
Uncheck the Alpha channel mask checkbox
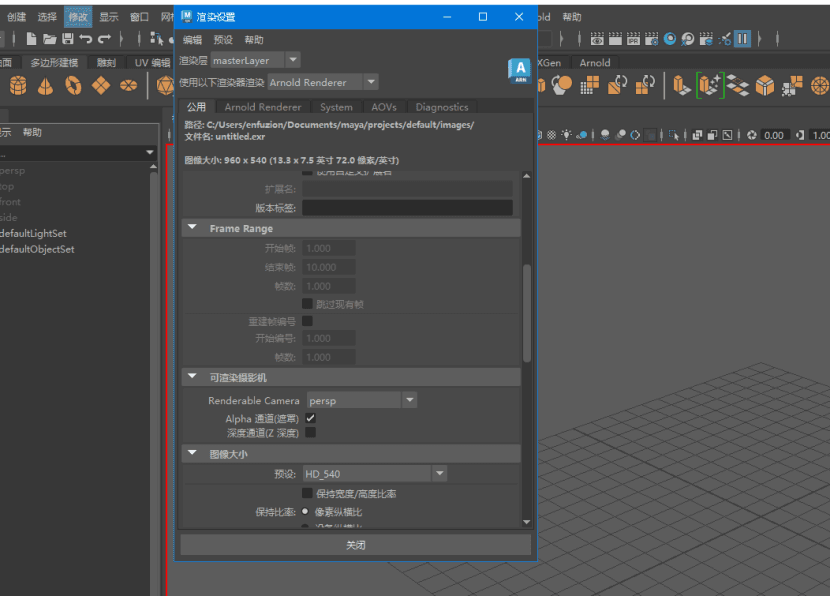pyautogui.click(x=310, y=418)
